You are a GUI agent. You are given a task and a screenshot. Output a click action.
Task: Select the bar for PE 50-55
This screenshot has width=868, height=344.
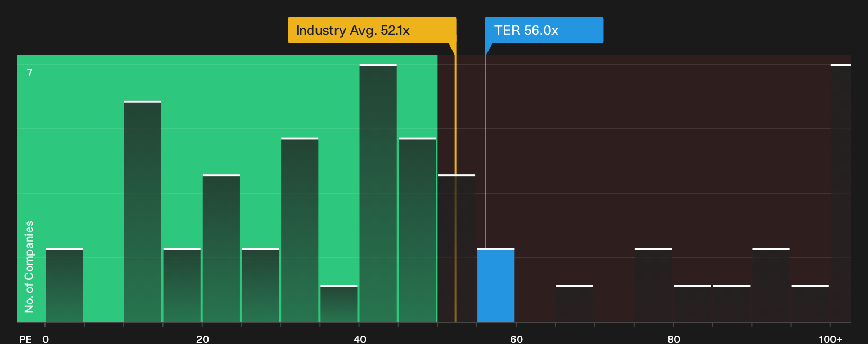pyautogui.click(x=457, y=248)
